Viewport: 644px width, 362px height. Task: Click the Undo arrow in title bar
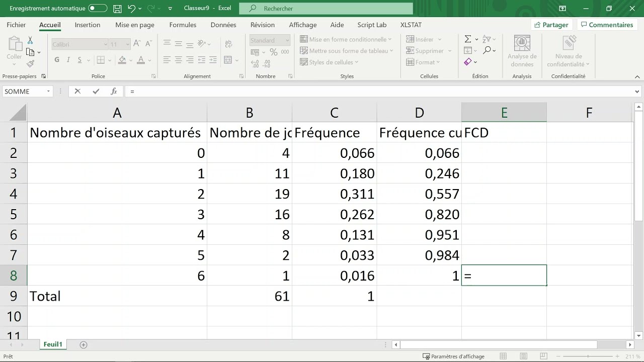coord(131,9)
